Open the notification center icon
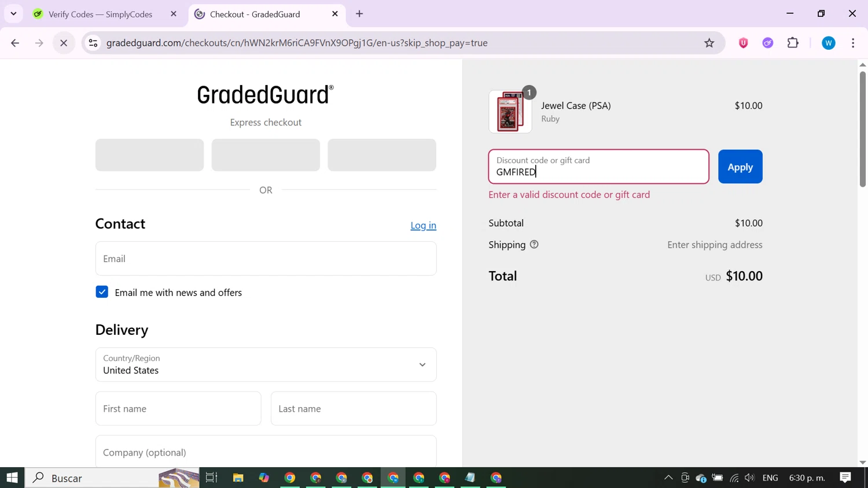This screenshot has height=488, width=868. point(845,478)
